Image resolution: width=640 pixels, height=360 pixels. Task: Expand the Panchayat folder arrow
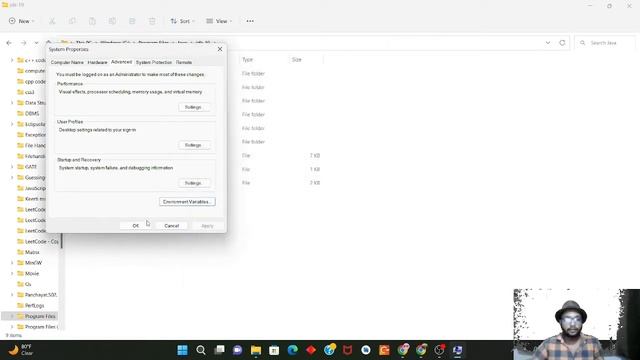[12, 295]
